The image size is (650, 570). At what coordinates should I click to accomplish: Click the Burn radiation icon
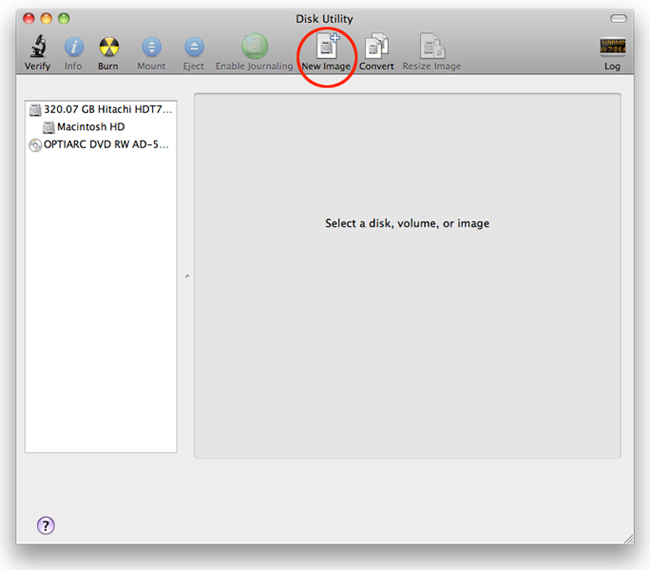[109, 46]
